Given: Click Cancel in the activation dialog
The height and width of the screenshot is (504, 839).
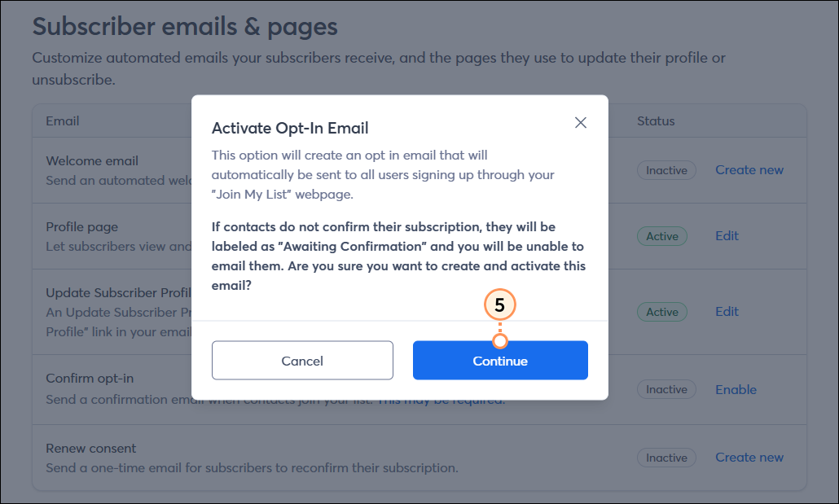Looking at the screenshot, I should pos(302,360).
